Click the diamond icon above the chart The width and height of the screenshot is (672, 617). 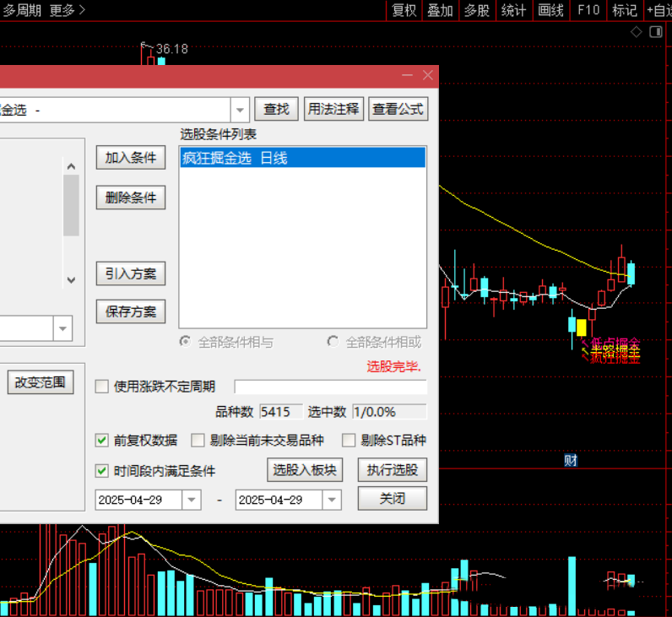[637, 31]
